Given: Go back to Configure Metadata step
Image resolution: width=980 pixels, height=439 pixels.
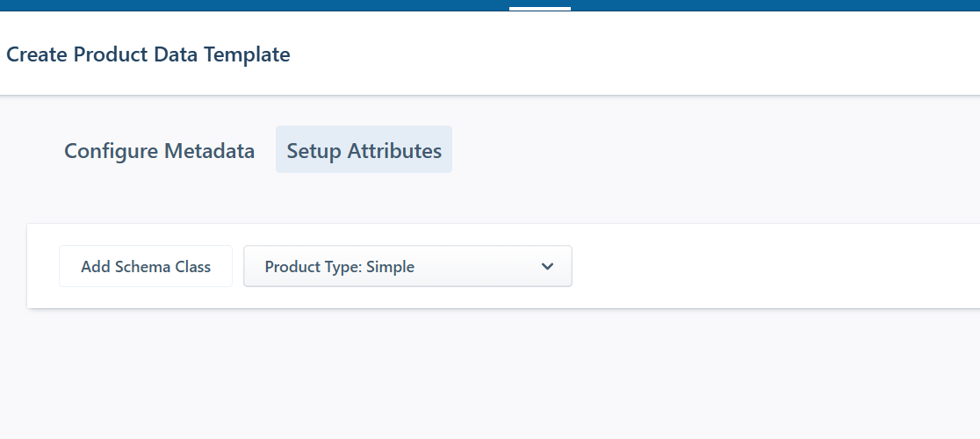Looking at the screenshot, I should (159, 150).
